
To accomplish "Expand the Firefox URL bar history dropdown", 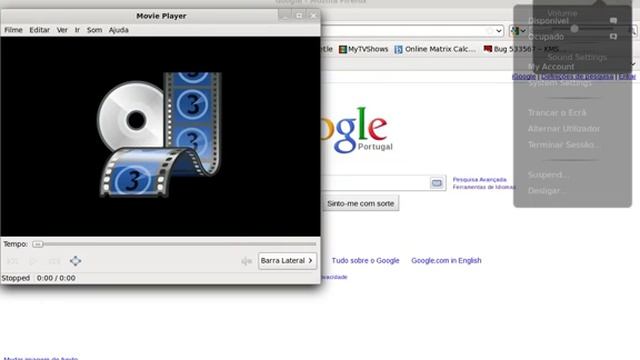I will tap(499, 31).
